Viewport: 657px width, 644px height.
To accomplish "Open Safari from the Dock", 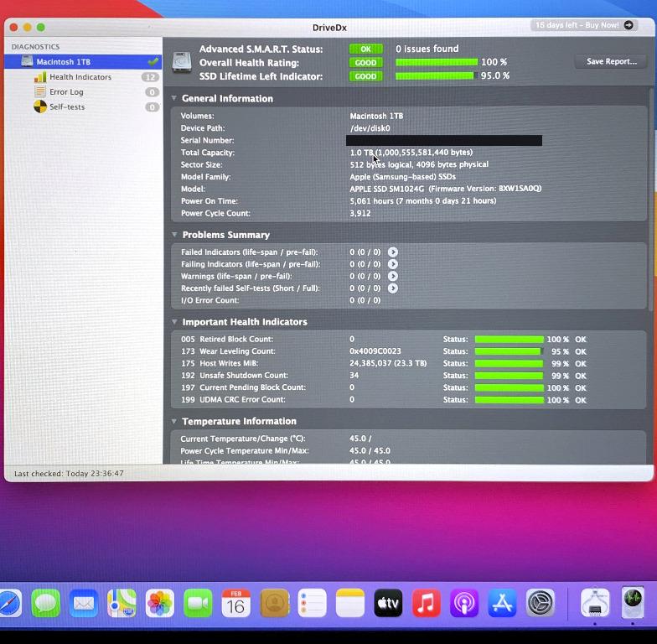I will [8, 603].
